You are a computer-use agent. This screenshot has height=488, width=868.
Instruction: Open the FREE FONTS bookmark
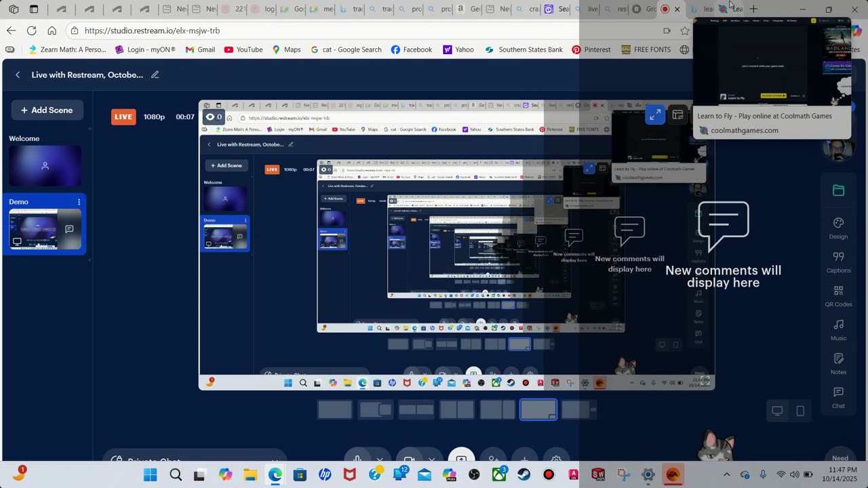(646, 49)
